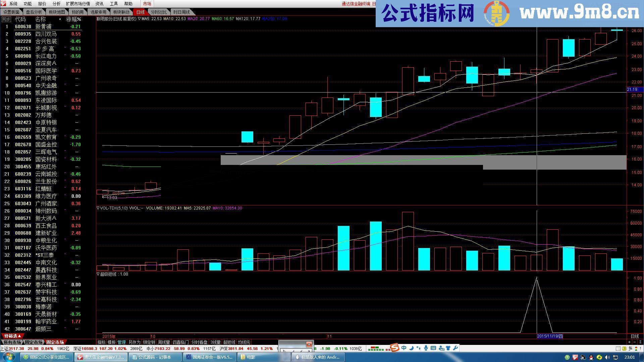Screen dimensions: 644x362
Task: Open the on-screen keyboard icon in status bar
Action: (434, 348)
